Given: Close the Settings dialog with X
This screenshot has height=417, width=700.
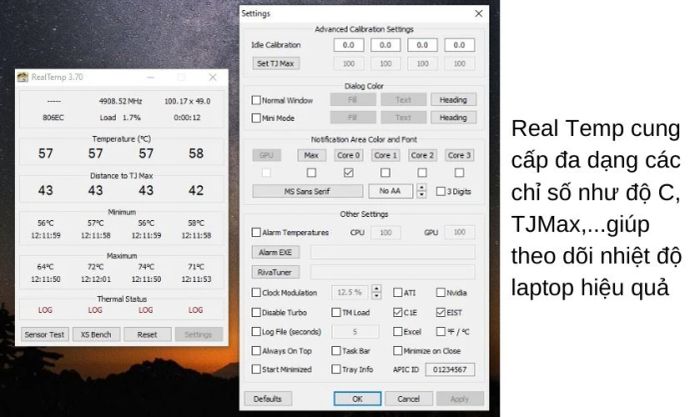Looking at the screenshot, I should point(479,13).
